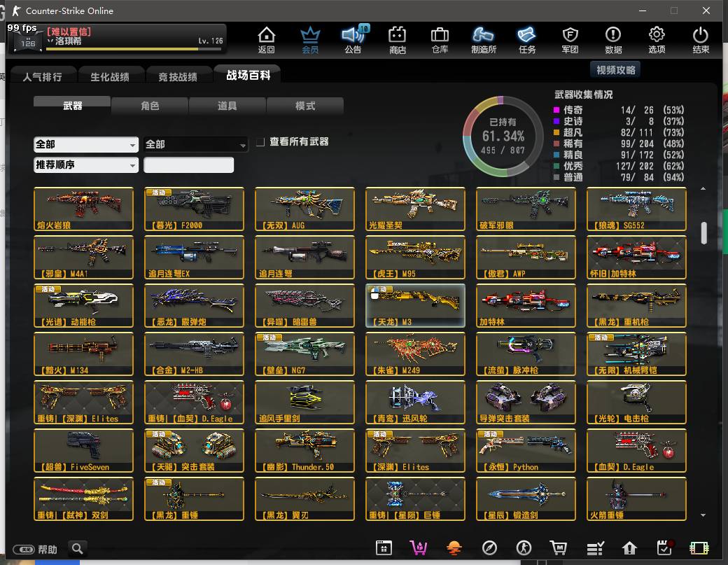Click the scroll down arrow of weapon list
The height and width of the screenshot is (565, 728).
point(703,515)
